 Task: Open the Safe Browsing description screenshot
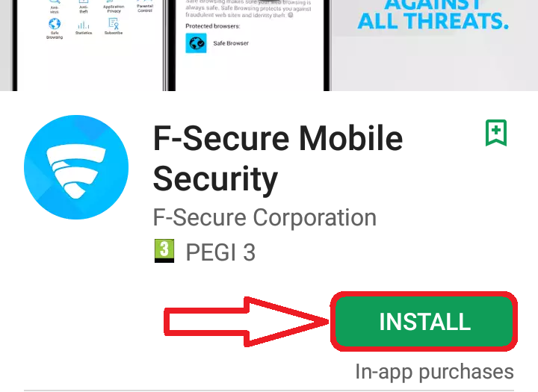(x=249, y=46)
